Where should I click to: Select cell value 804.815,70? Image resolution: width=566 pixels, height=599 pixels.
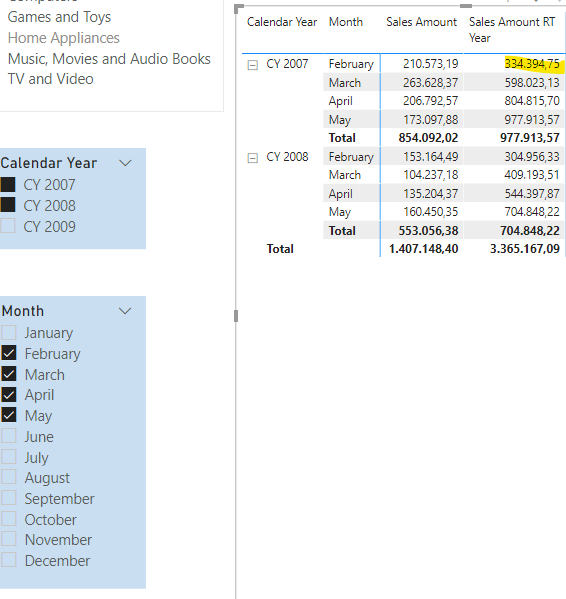[x=532, y=101]
